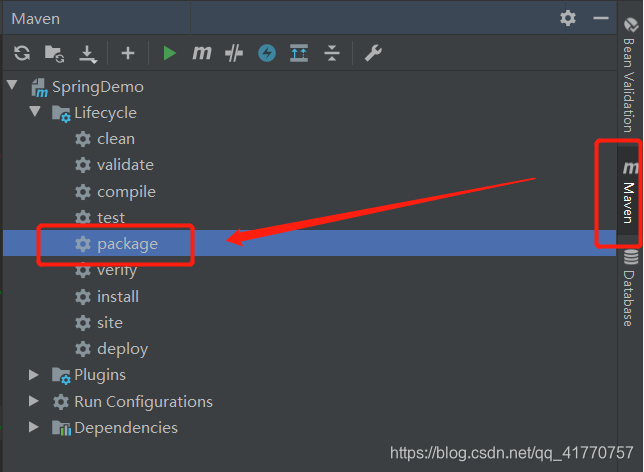This screenshot has height=472, width=644.
Task: Switch to Maven side tab
Action: click(629, 193)
